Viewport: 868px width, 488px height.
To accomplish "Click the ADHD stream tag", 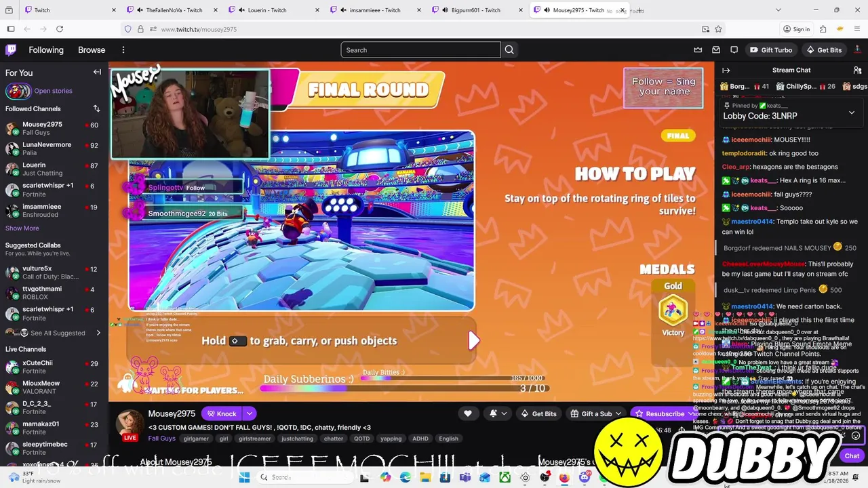I will pos(420,439).
